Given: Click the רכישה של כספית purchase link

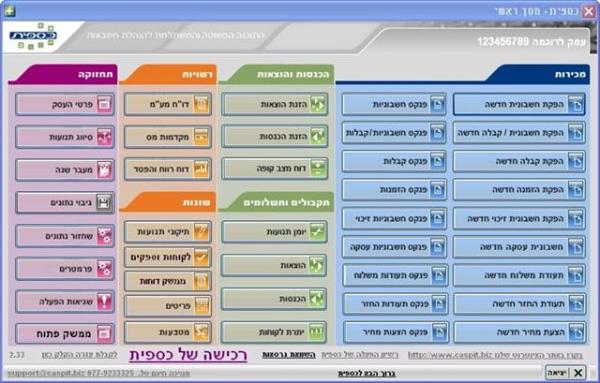Looking at the screenshot, I should point(188,355).
